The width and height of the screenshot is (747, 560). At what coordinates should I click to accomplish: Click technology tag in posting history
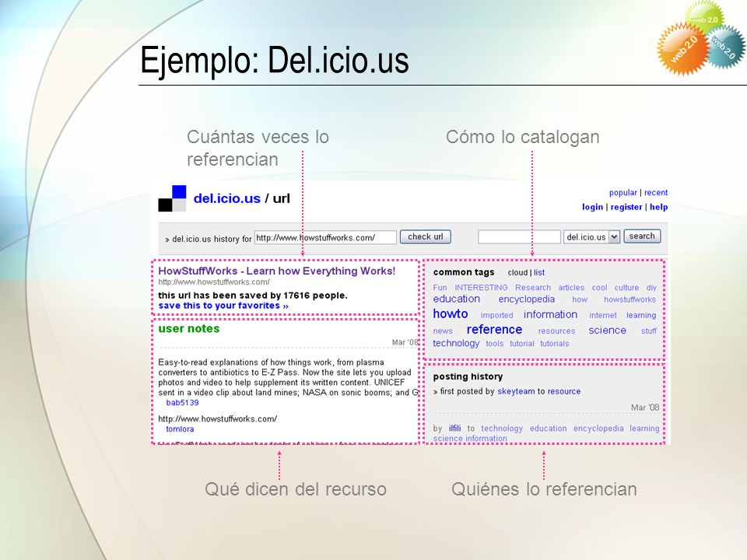click(502, 429)
